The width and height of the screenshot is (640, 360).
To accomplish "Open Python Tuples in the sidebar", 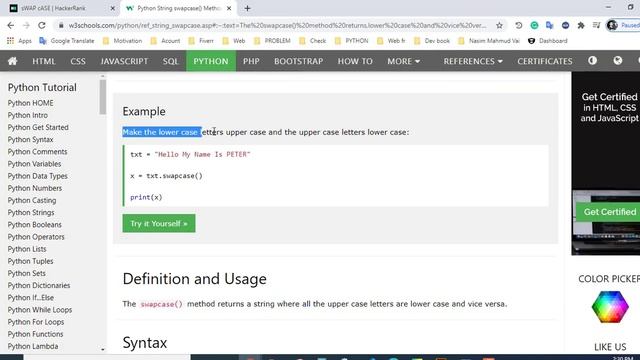I will pyautogui.click(x=30, y=261).
